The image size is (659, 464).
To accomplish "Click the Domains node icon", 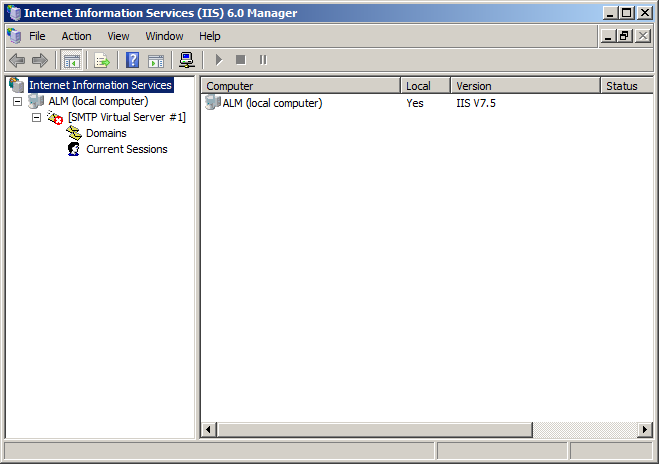I will pos(74,133).
